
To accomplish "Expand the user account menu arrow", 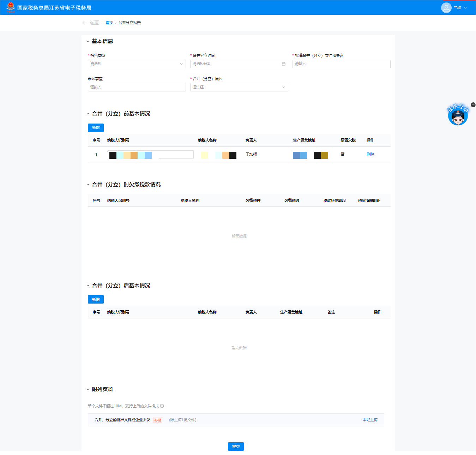I will click(x=465, y=8).
